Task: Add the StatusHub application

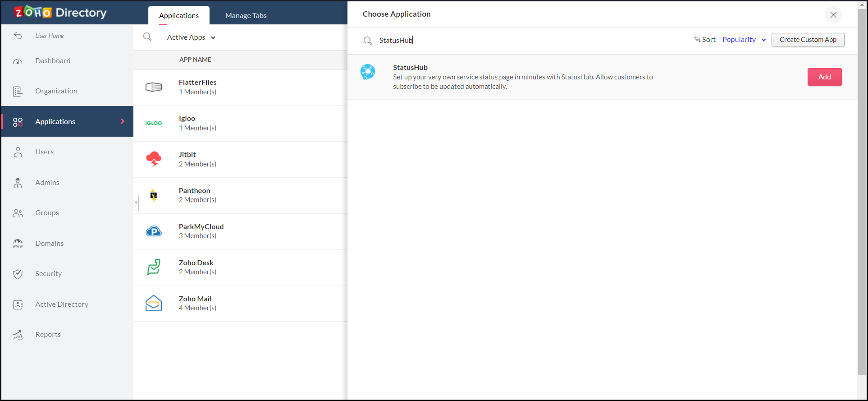Action: (824, 77)
